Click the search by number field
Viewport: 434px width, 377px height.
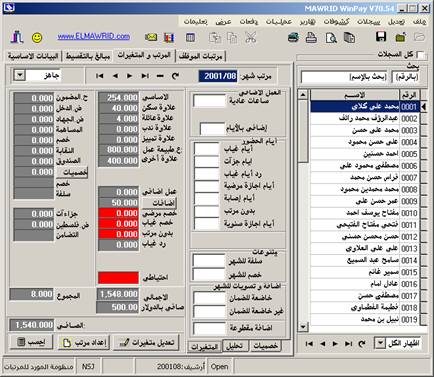coord(406,77)
